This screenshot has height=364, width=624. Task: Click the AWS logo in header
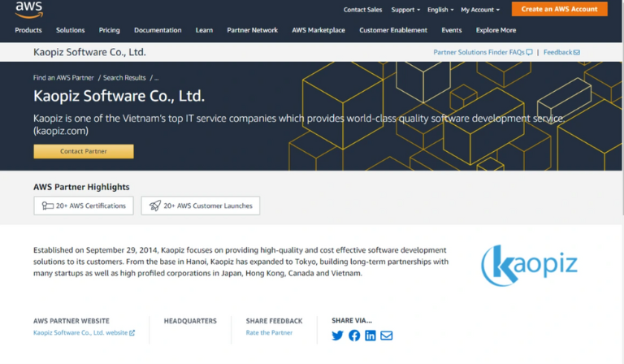28,10
